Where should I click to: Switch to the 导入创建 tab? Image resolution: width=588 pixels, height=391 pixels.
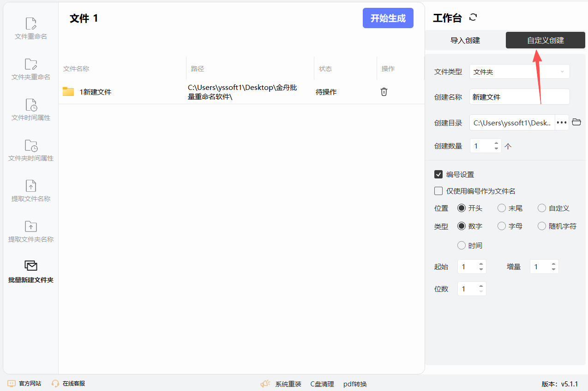click(x=465, y=40)
